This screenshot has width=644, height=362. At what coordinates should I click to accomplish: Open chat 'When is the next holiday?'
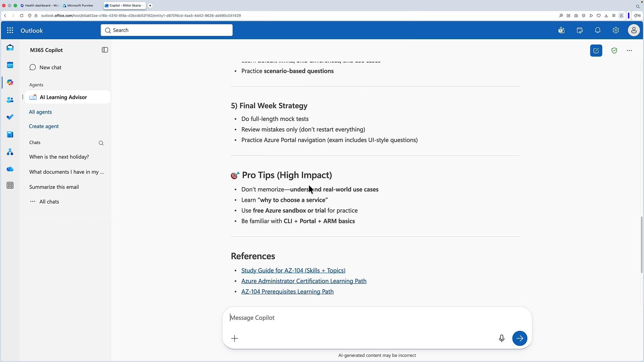click(x=59, y=157)
